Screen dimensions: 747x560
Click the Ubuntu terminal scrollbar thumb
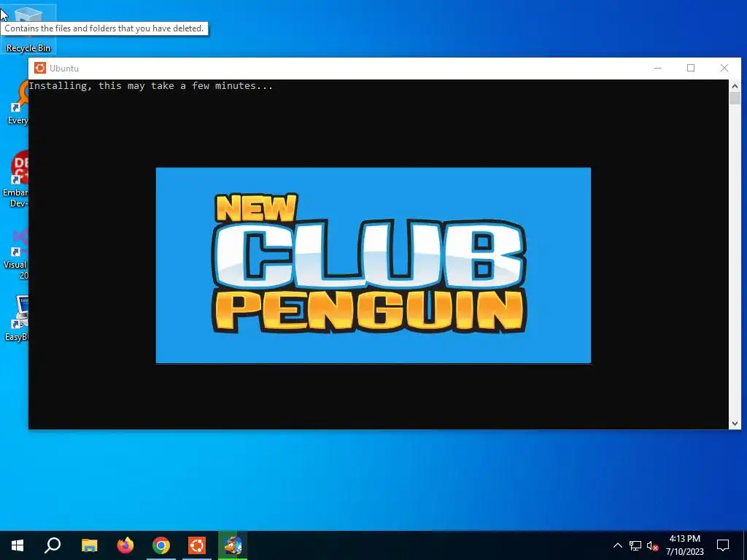click(x=735, y=98)
